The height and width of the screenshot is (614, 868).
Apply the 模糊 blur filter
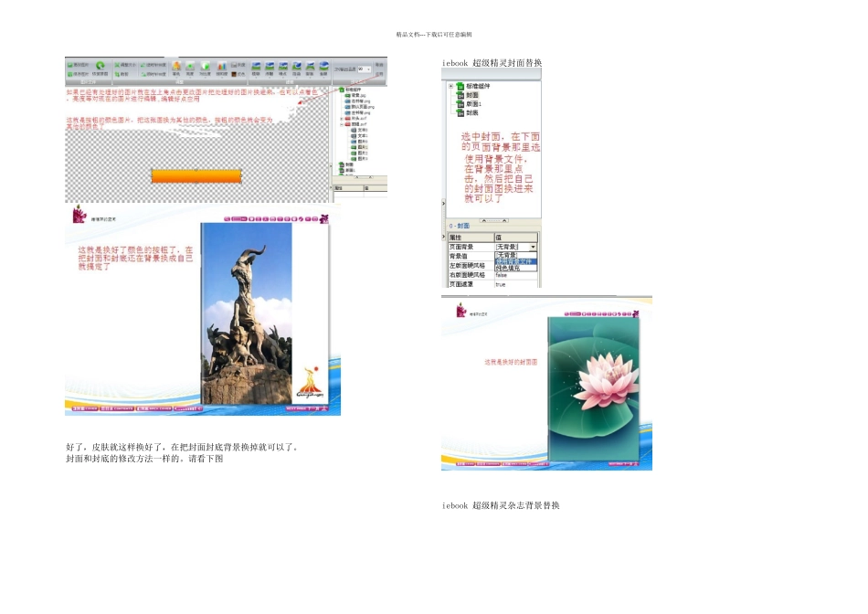(256, 69)
